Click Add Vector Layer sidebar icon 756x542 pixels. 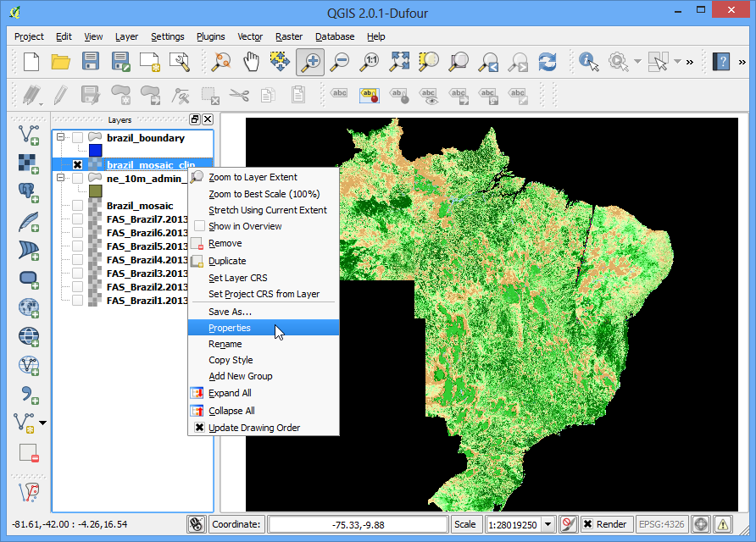coord(29,135)
